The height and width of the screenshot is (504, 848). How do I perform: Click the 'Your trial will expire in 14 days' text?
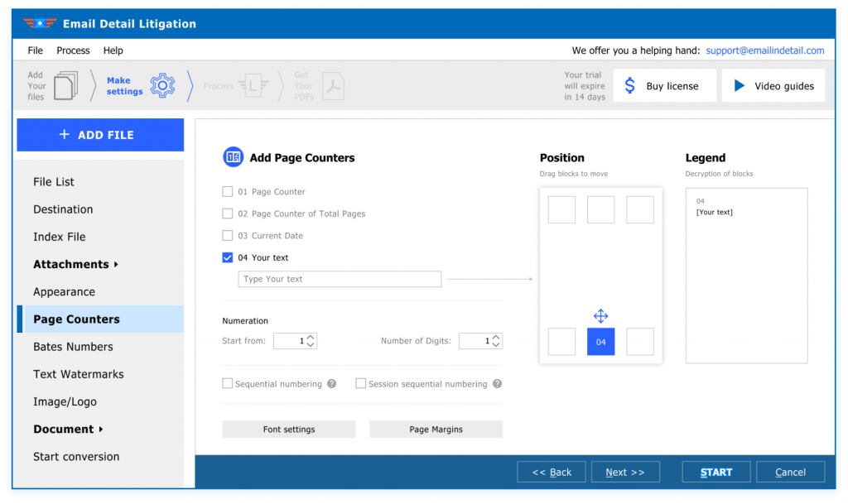click(x=585, y=86)
